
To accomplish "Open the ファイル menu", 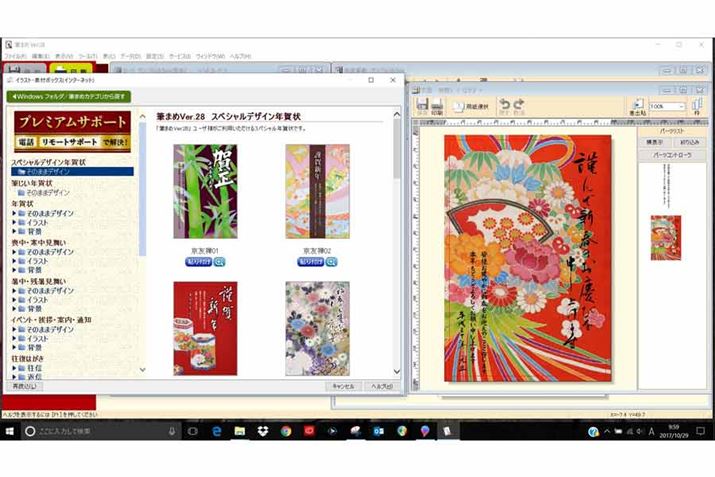I will point(15,56).
